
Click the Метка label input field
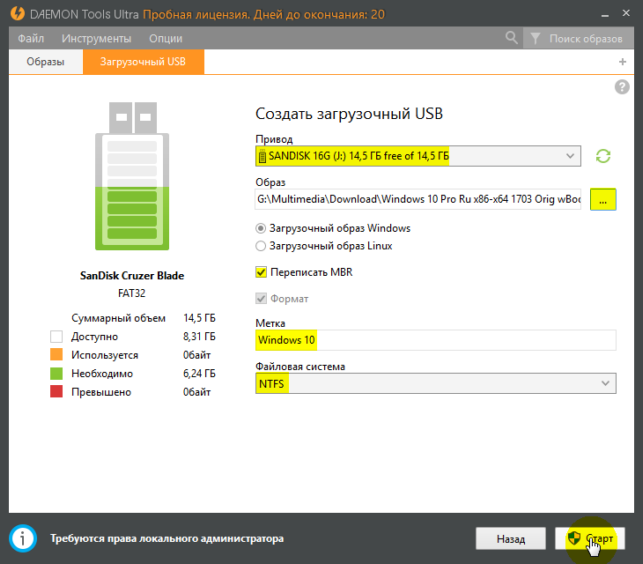tap(436, 340)
